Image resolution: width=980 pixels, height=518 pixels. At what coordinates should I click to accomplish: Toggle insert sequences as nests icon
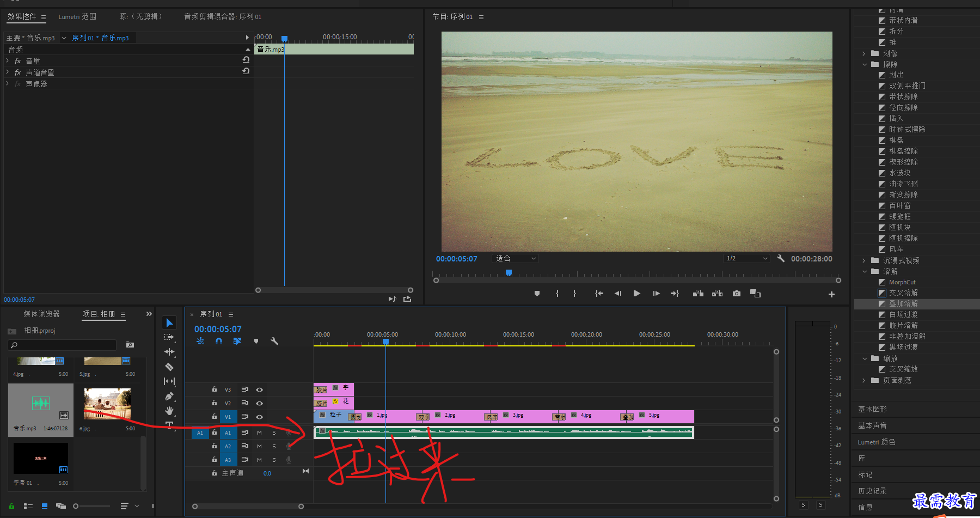[x=200, y=341]
